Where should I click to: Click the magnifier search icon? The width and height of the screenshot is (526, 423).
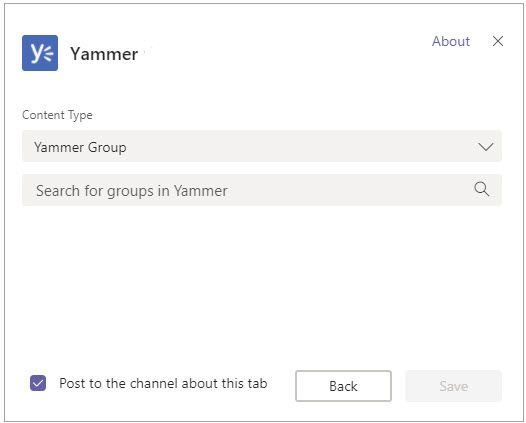tap(482, 189)
